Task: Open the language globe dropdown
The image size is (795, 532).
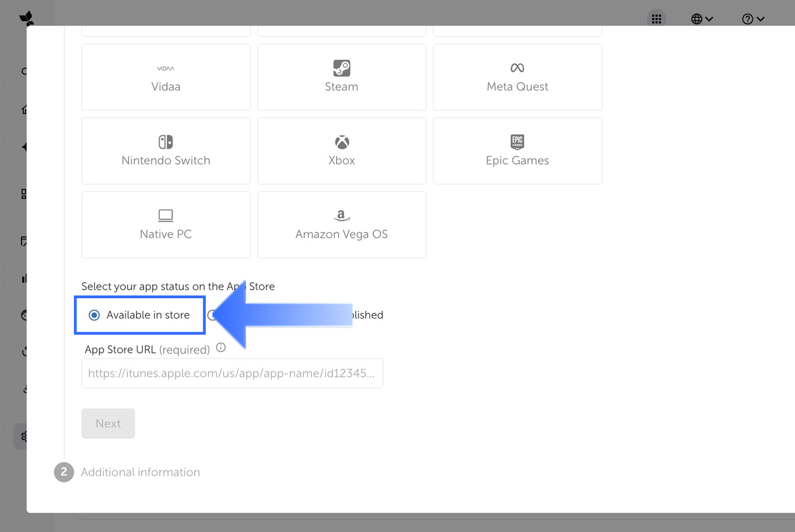Action: point(701,19)
